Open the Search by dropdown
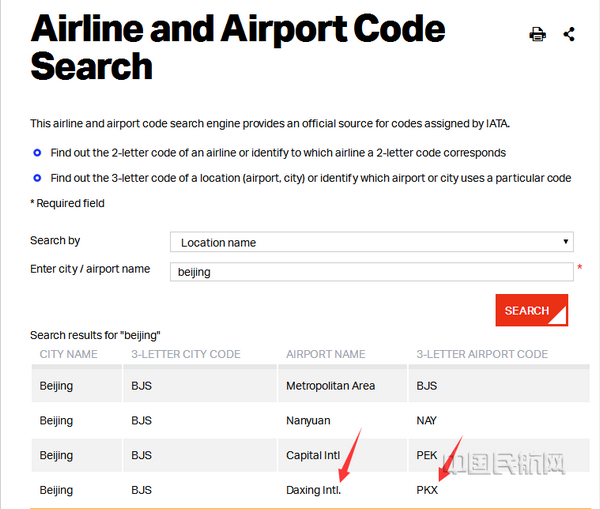The height and width of the screenshot is (509, 600). point(371,242)
